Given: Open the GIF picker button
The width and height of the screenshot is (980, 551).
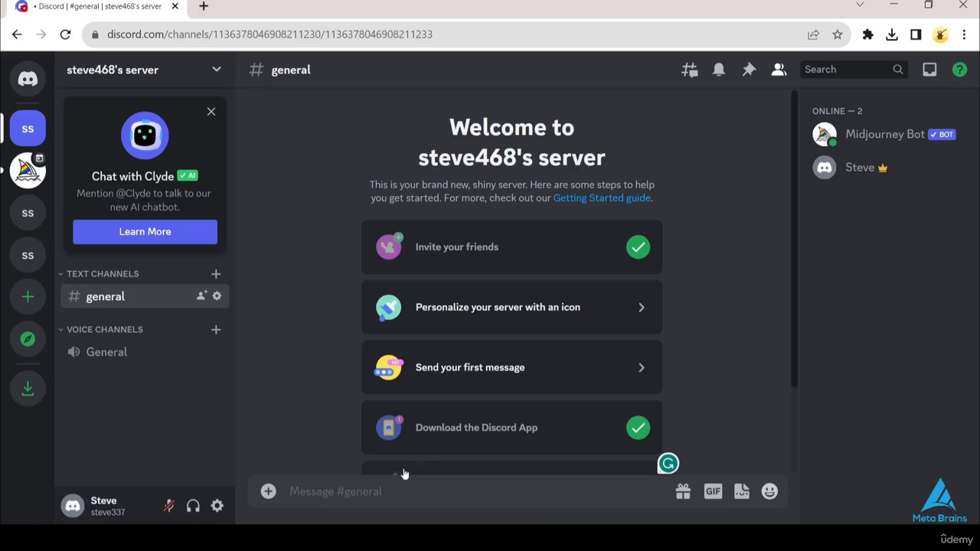Looking at the screenshot, I should pyautogui.click(x=713, y=491).
